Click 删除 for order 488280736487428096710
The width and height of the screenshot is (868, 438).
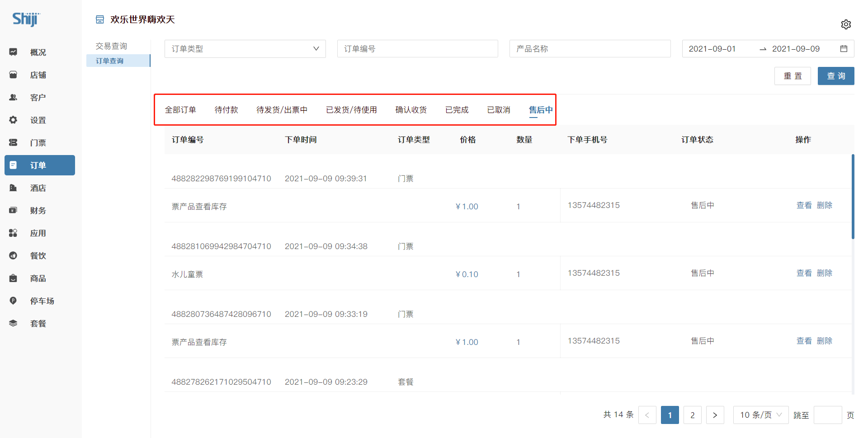[825, 341]
